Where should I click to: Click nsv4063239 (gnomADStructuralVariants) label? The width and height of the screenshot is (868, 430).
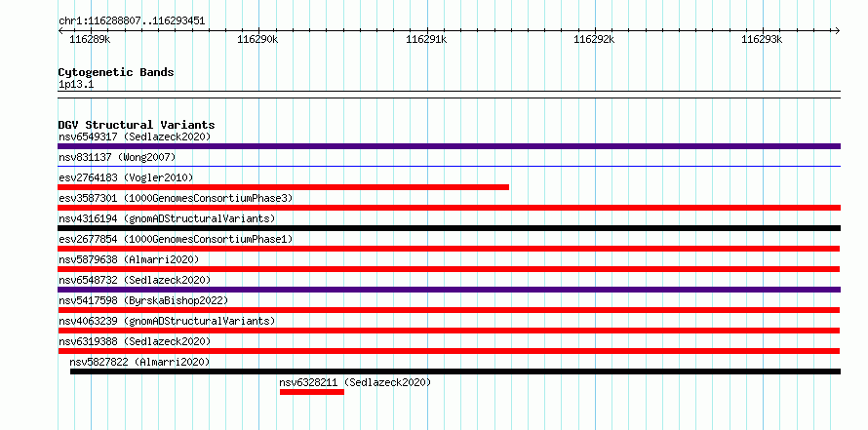pos(167,321)
